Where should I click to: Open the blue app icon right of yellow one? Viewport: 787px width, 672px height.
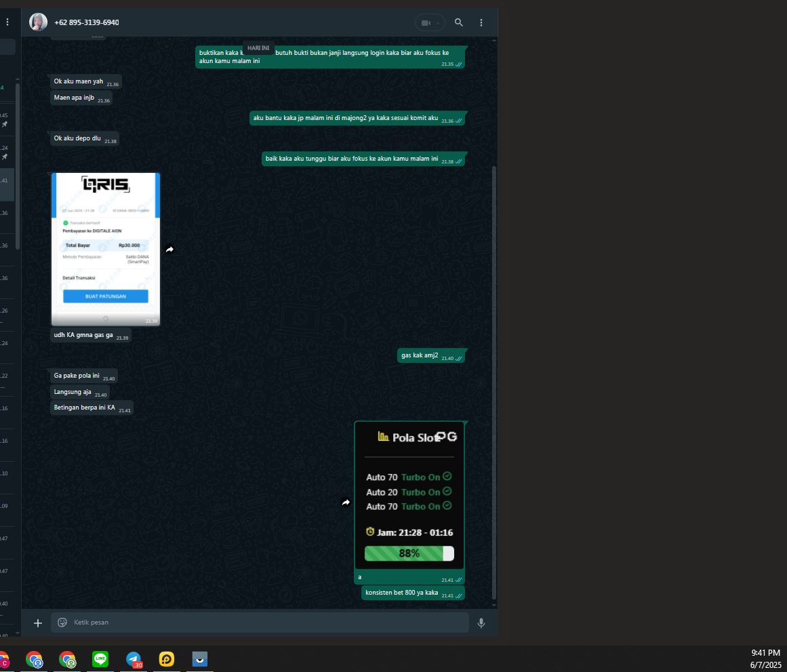point(200,658)
